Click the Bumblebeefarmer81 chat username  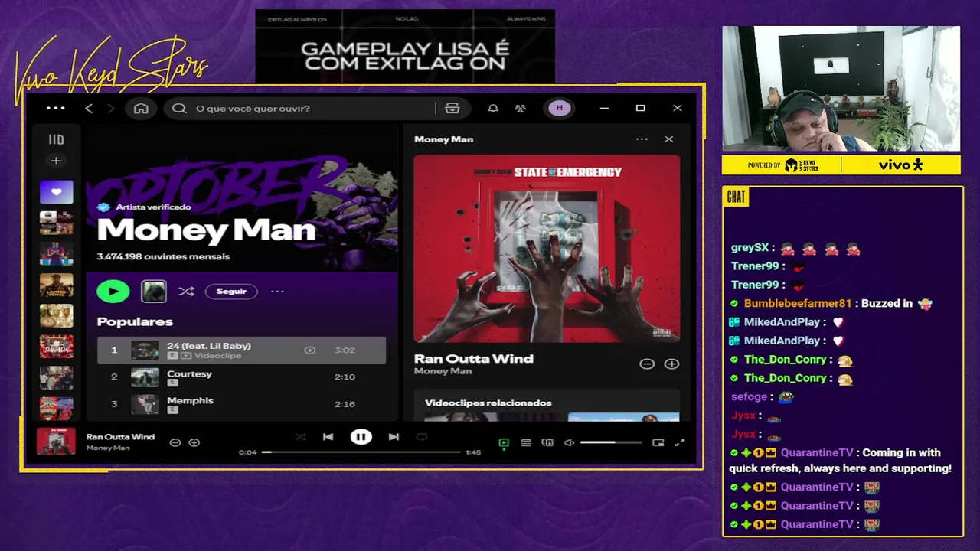tap(798, 303)
